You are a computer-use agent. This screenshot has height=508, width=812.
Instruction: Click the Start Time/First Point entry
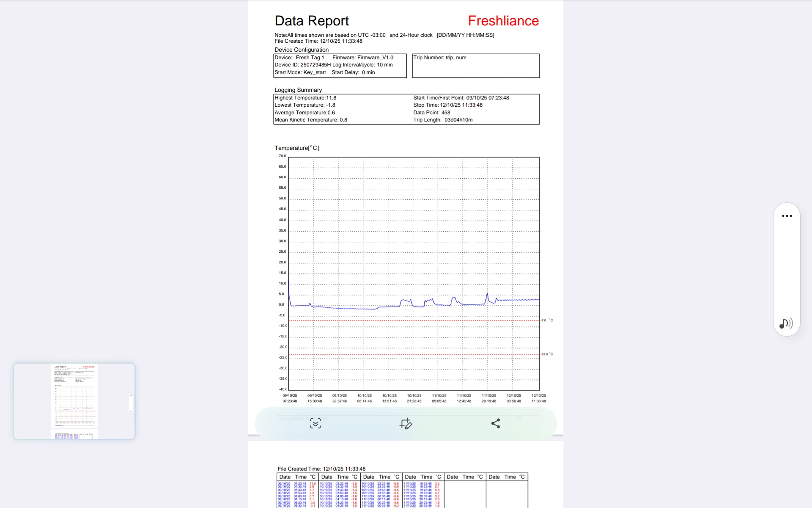461,98
